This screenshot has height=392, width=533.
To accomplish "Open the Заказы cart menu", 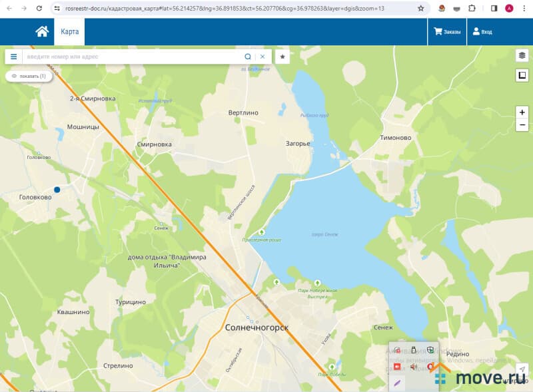I will tap(447, 32).
